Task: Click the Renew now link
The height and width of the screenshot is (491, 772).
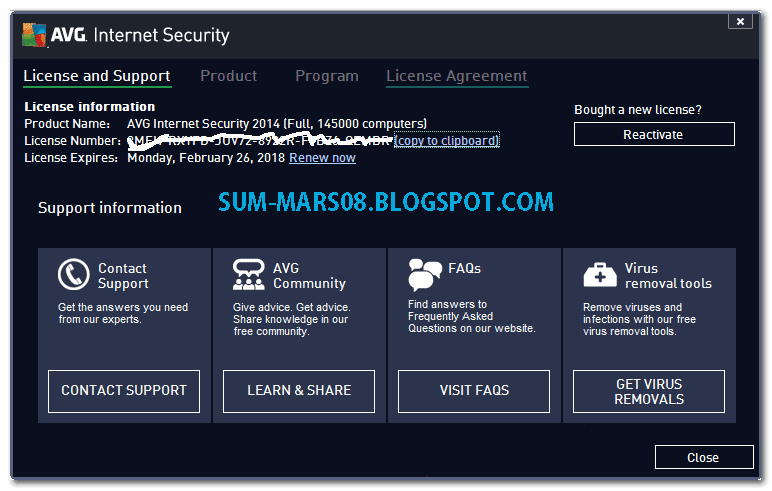Action: pyautogui.click(x=322, y=158)
